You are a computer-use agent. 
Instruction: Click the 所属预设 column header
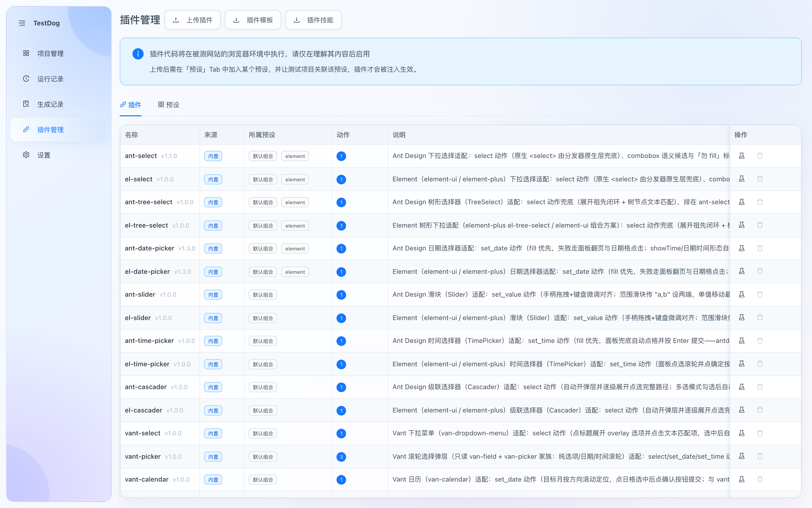(x=262, y=135)
